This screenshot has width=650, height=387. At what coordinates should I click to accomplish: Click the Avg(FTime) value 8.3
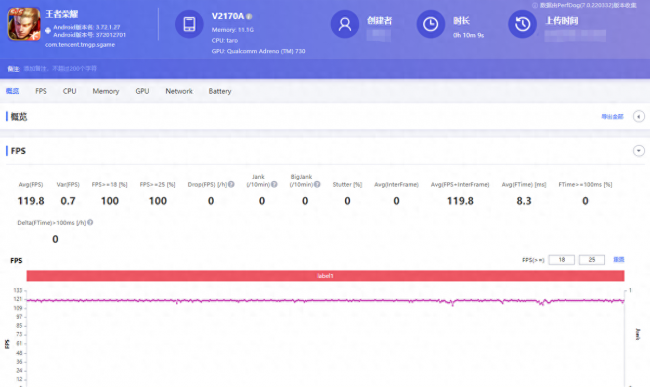click(x=524, y=201)
